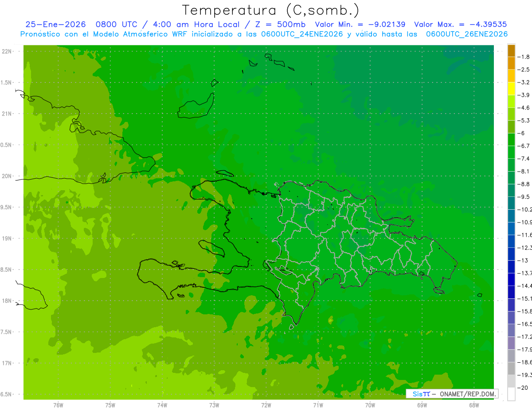This screenshot has height=411, width=532.
Task: Click the "18N" latitude label
Action: pyautogui.click(x=7, y=301)
